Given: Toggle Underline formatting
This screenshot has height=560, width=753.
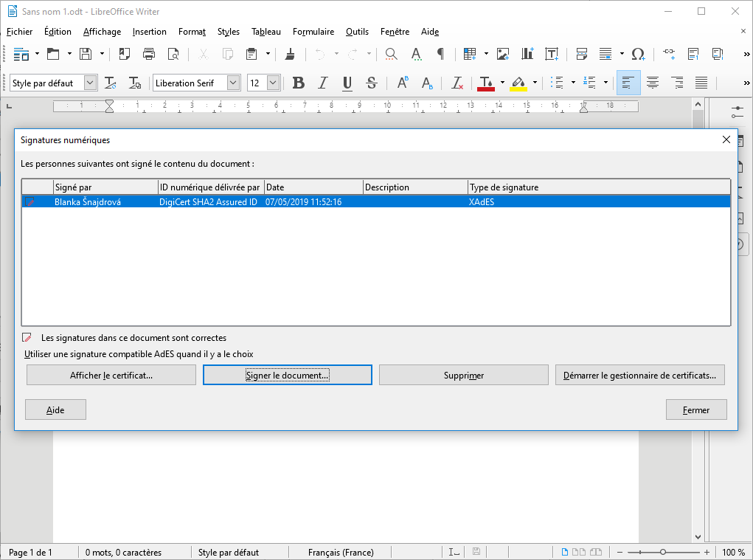Looking at the screenshot, I should [347, 83].
